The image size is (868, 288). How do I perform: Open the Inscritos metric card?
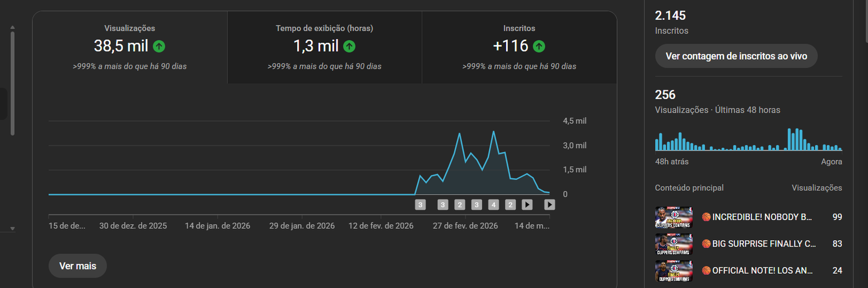pyautogui.click(x=519, y=47)
